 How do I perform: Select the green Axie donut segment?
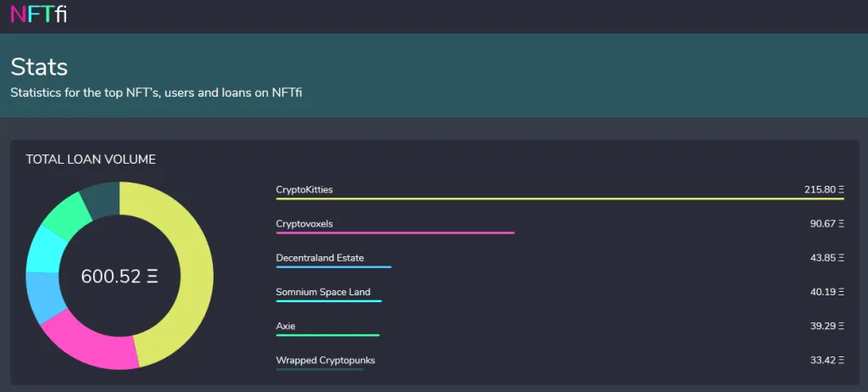pyautogui.click(x=65, y=216)
